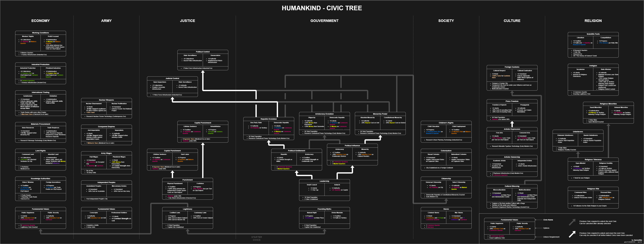Open the Working Conditions civic title
Viewport: 644px width, 244px height.
click(41, 33)
